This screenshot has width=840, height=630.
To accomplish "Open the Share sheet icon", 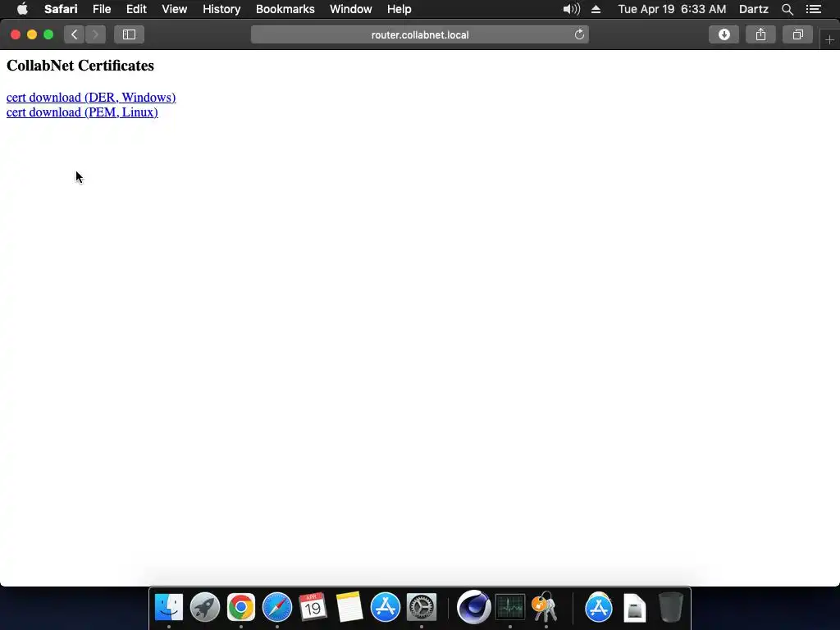I will (x=760, y=34).
